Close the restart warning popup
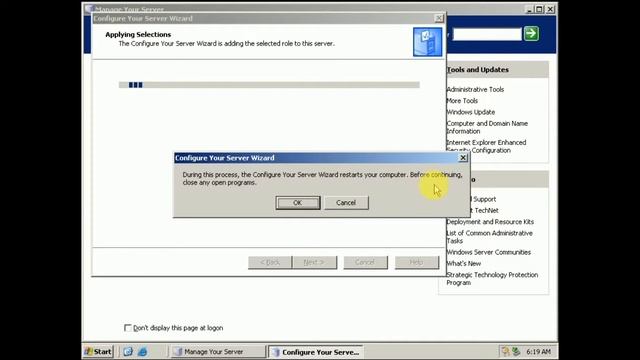The image size is (640, 360). (x=463, y=158)
